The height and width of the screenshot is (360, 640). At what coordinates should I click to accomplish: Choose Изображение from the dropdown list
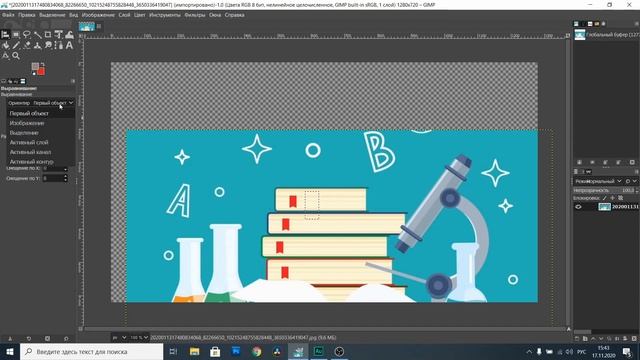click(41, 123)
